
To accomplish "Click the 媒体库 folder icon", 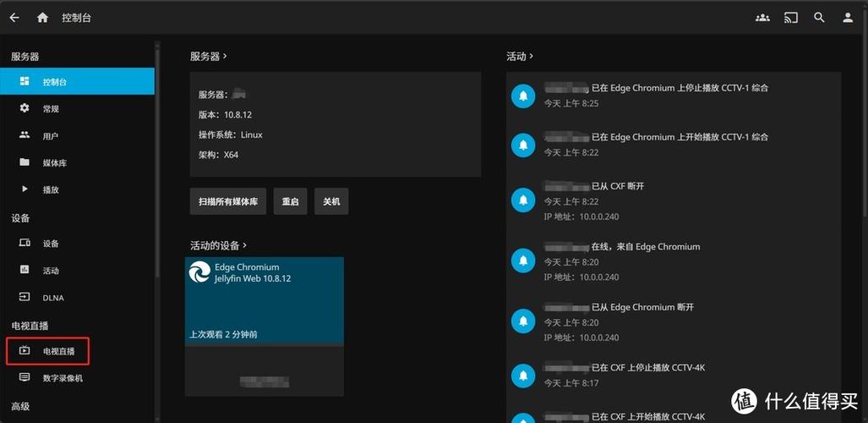I will 25,162.
